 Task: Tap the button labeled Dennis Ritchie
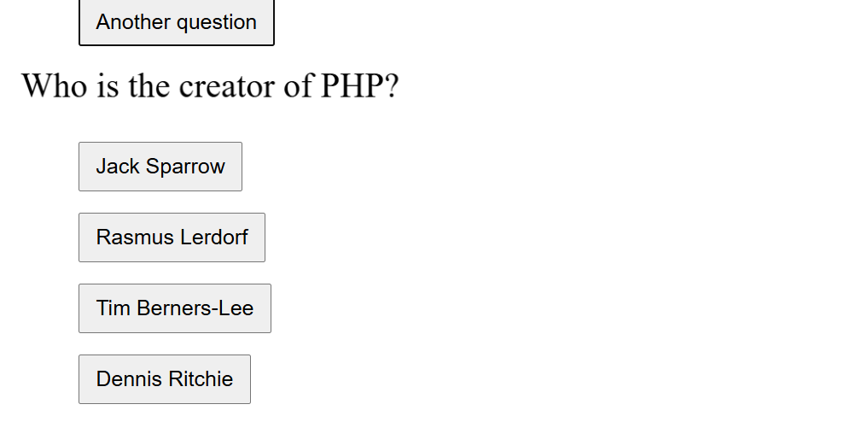[x=165, y=379]
